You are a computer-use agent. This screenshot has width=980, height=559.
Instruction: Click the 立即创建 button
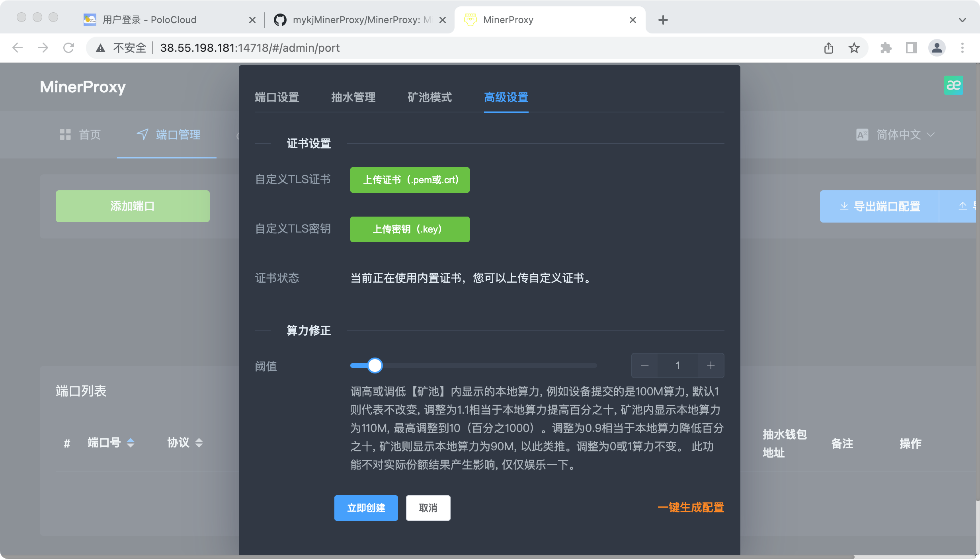click(366, 508)
